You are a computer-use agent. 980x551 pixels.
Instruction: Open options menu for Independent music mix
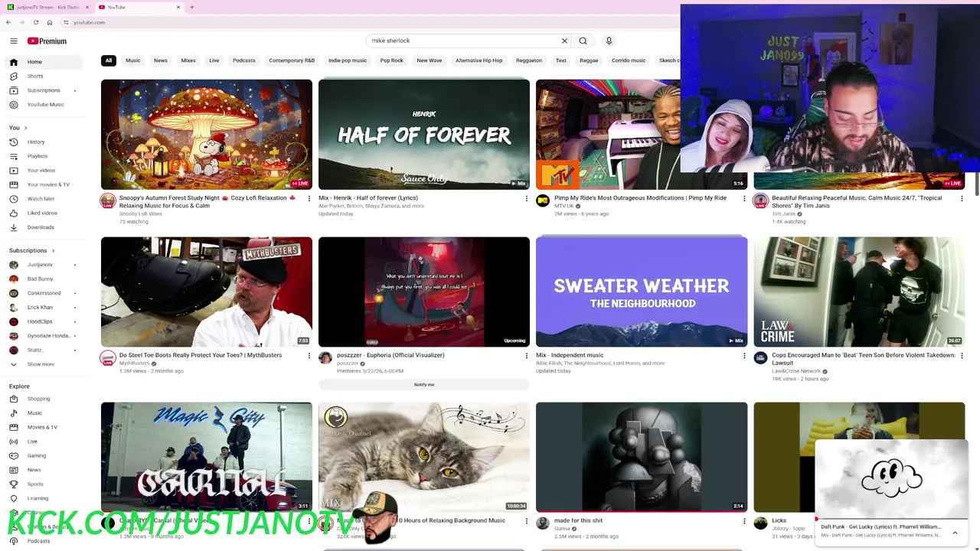pos(744,356)
